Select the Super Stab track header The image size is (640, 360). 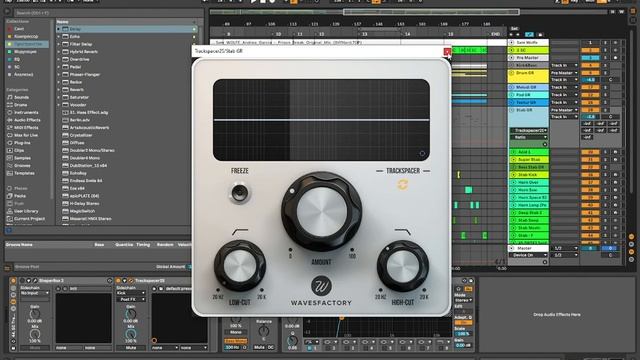[529, 160]
